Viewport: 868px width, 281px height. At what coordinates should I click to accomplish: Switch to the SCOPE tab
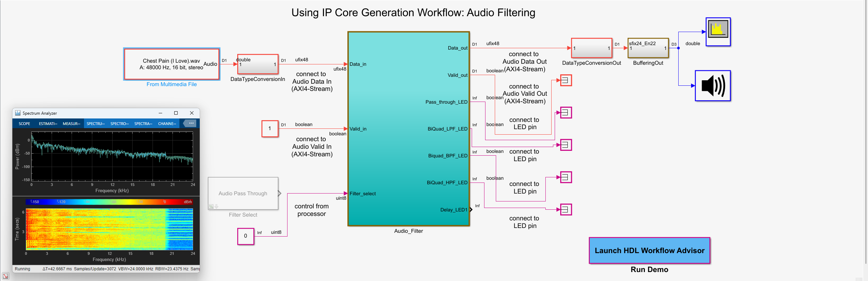[x=24, y=124]
